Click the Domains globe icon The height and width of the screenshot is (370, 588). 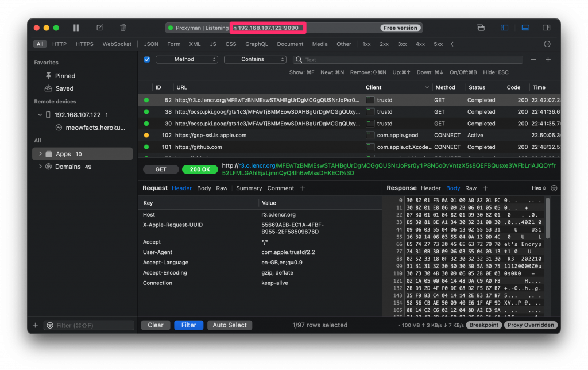pyautogui.click(x=48, y=167)
